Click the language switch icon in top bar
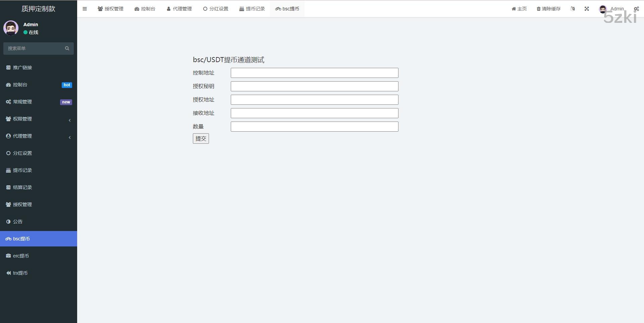The width and height of the screenshot is (644, 323). pos(573,9)
